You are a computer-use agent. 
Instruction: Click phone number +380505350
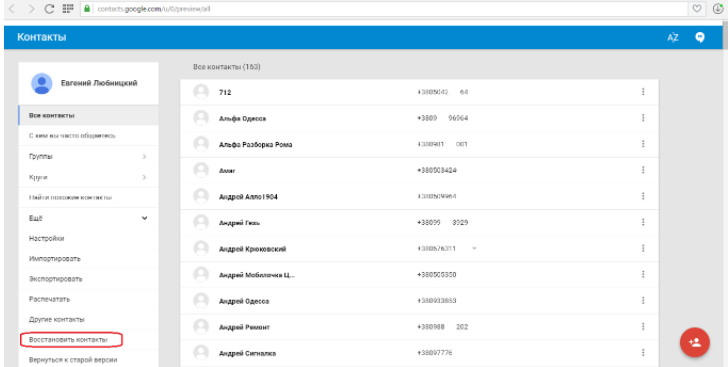pos(436,275)
